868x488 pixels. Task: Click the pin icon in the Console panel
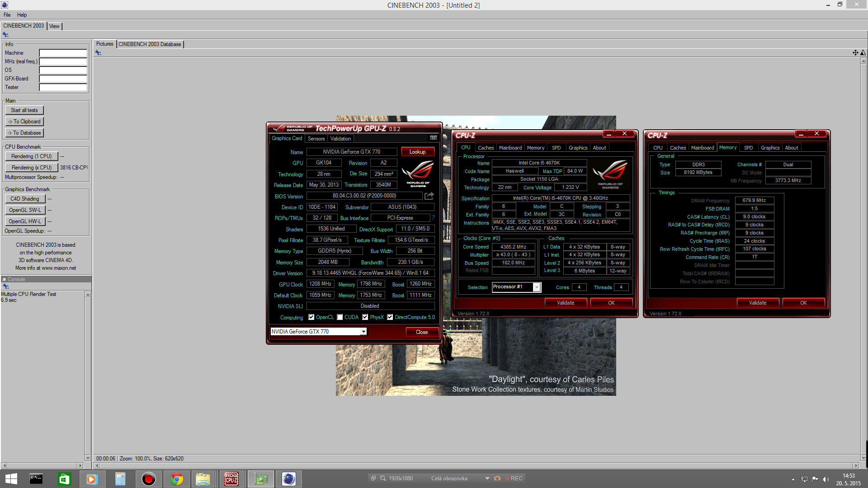click(x=6, y=286)
